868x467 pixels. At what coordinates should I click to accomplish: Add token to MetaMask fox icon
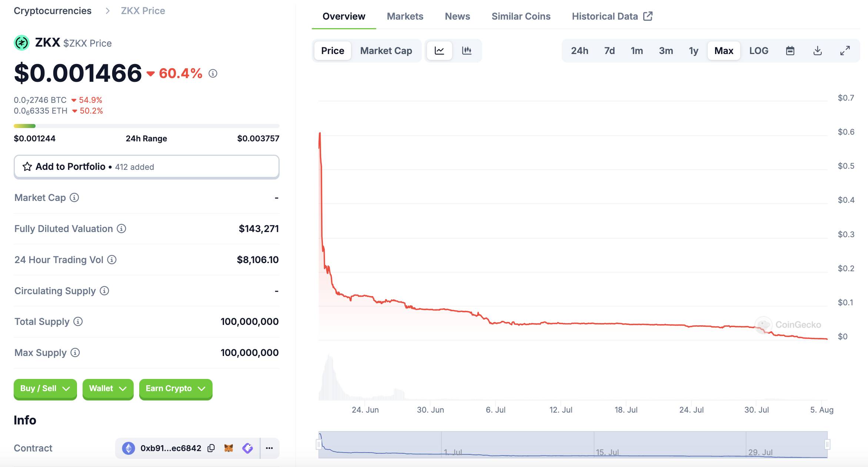229,448
